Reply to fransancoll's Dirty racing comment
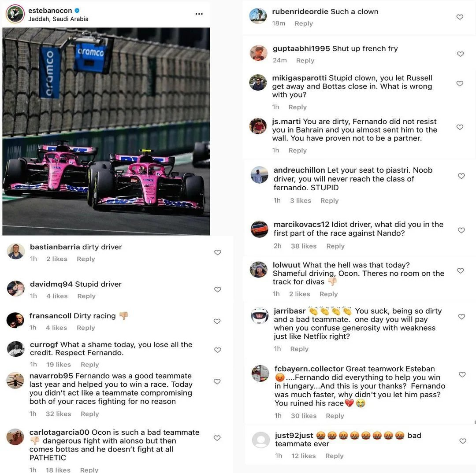Screen dimensions: 476x473 tap(86, 328)
